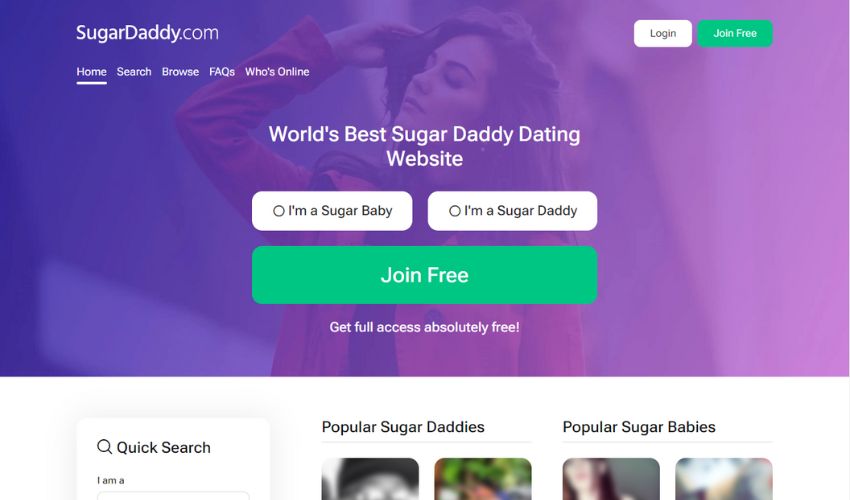Open first Popular Sugar Daddies thumbnail
The width and height of the screenshot is (850, 500).
coord(370,479)
